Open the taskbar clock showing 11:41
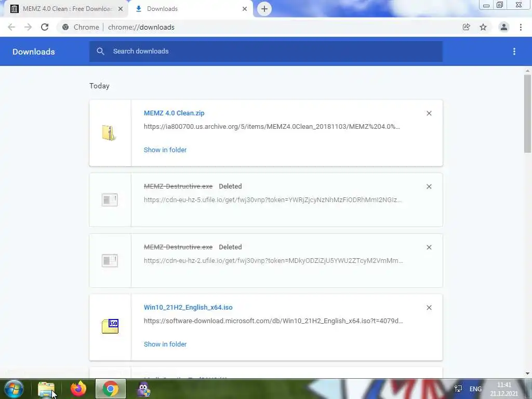Image resolution: width=532 pixels, height=399 pixels. 504,389
